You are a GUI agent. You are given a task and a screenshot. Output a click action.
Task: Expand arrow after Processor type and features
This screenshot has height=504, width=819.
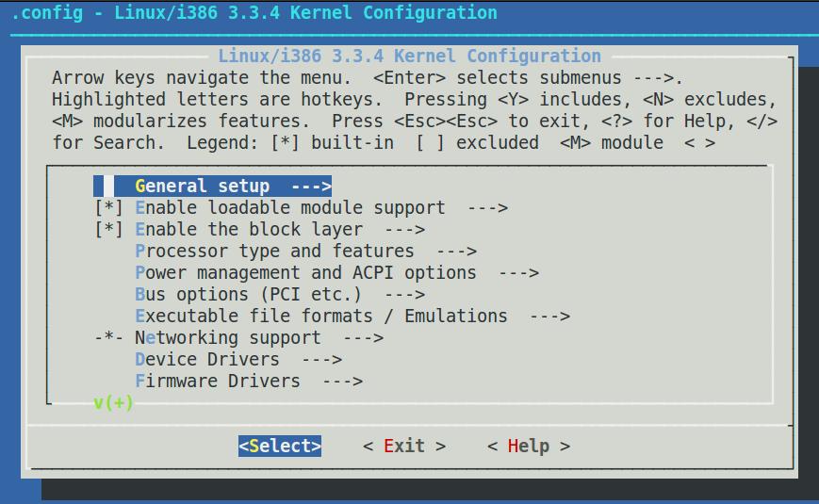(x=456, y=252)
